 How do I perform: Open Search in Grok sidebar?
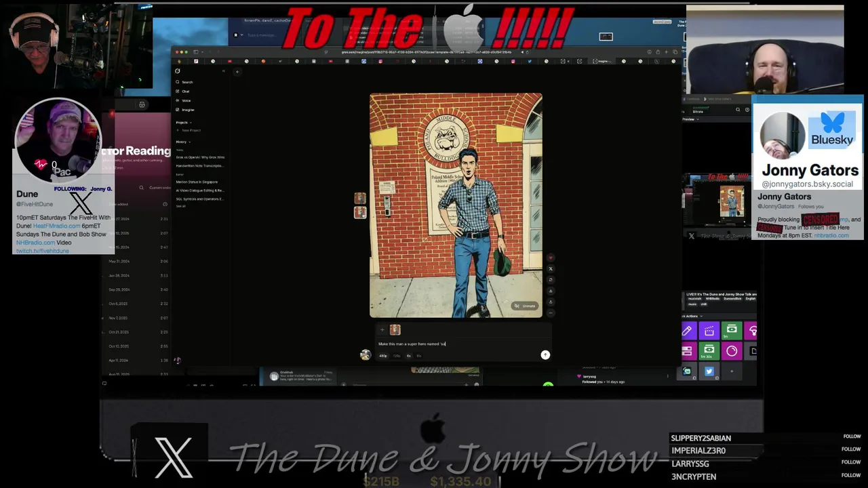[x=184, y=82]
